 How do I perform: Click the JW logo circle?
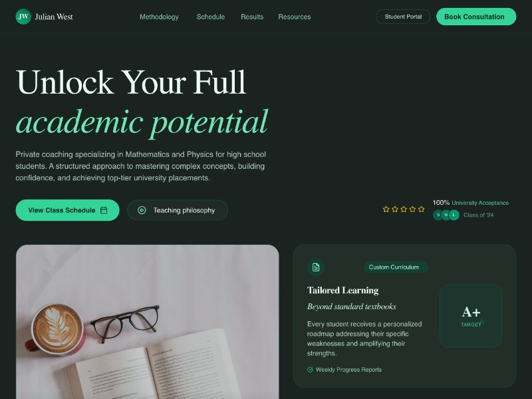point(23,17)
